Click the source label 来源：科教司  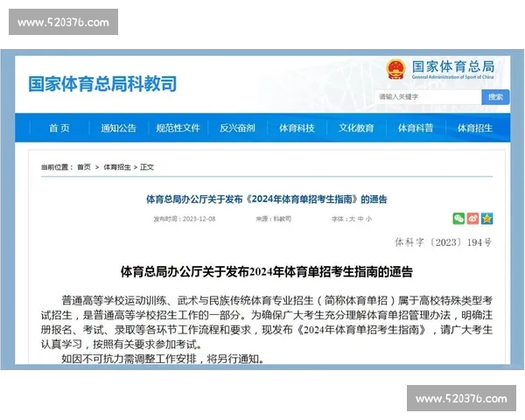pyautogui.click(x=274, y=219)
